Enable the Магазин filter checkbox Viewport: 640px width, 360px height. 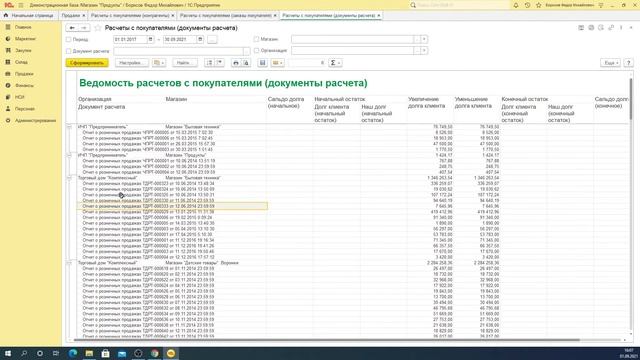tap(256, 39)
